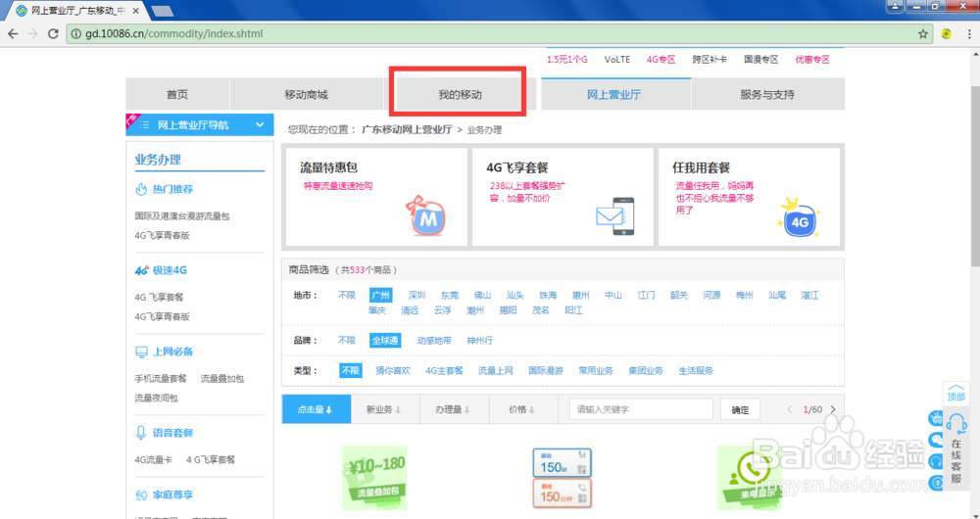This screenshot has width=980, height=519.
Task: Click the flame icon beside 热门推荐
Action: click(141, 189)
